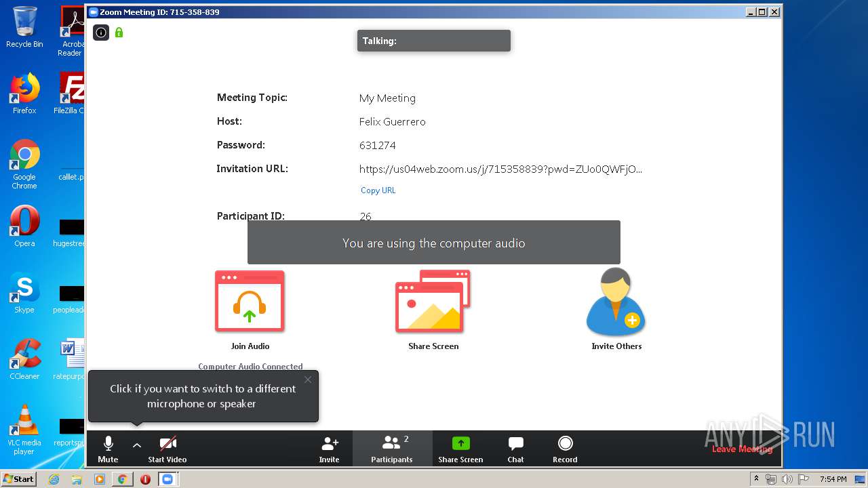The width and height of the screenshot is (868, 488).
Task: Switch to Opera in the taskbar
Action: (x=145, y=479)
